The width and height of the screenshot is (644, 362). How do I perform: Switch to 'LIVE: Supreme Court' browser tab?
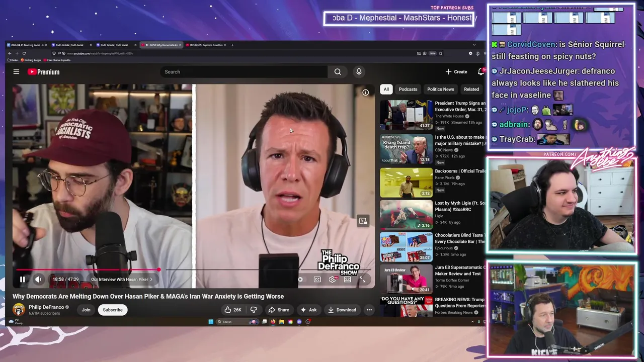pos(206,45)
